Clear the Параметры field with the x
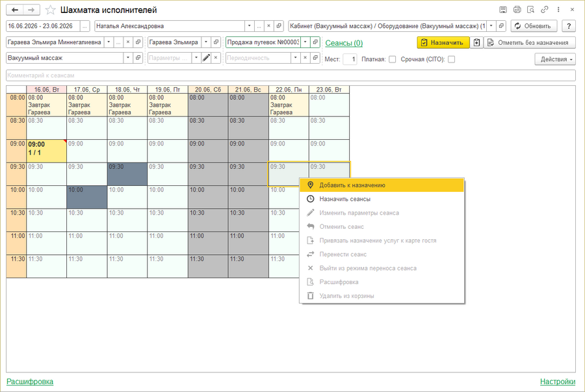Screen dimensions: 585x392 point(216,58)
